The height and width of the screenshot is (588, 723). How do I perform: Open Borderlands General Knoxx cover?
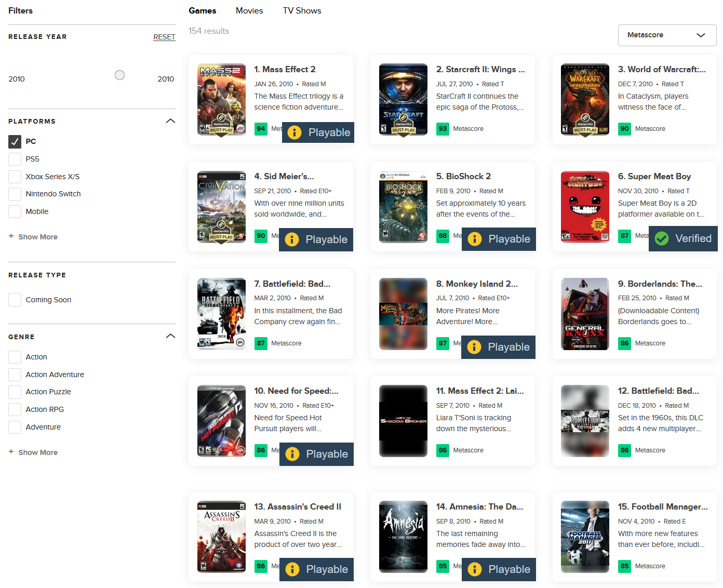(x=585, y=314)
